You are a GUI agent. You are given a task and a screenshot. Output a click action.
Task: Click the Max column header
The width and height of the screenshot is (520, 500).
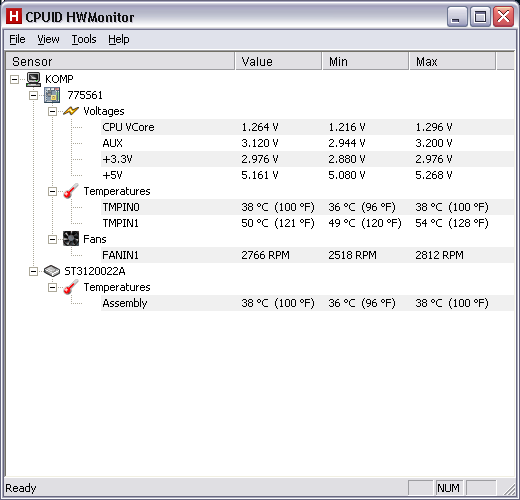click(453, 61)
